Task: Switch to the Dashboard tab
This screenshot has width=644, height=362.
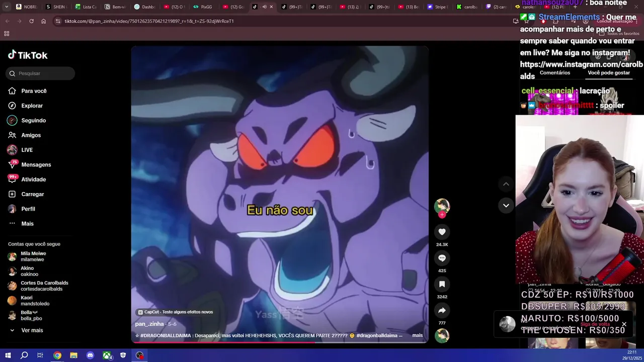Action: (x=144, y=7)
